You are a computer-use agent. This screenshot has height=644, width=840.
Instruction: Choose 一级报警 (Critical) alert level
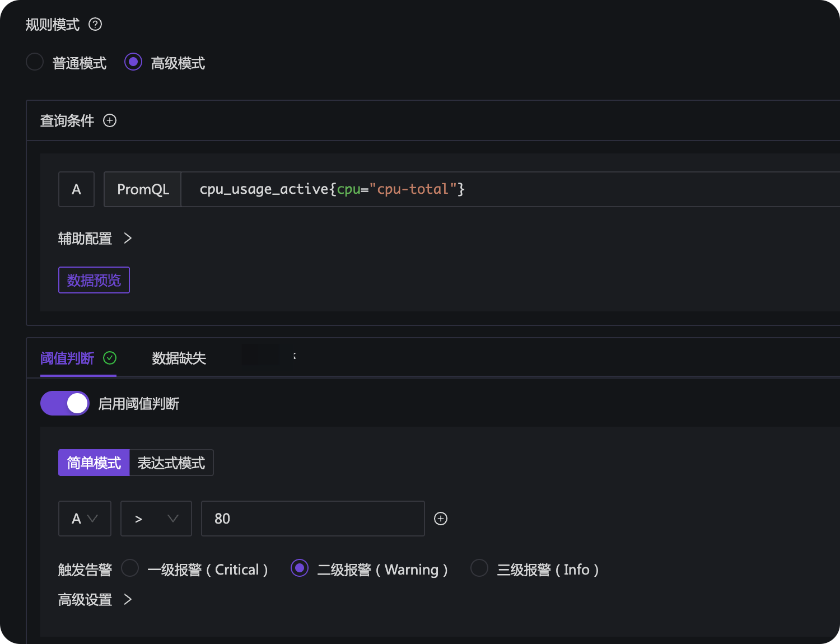[130, 568]
